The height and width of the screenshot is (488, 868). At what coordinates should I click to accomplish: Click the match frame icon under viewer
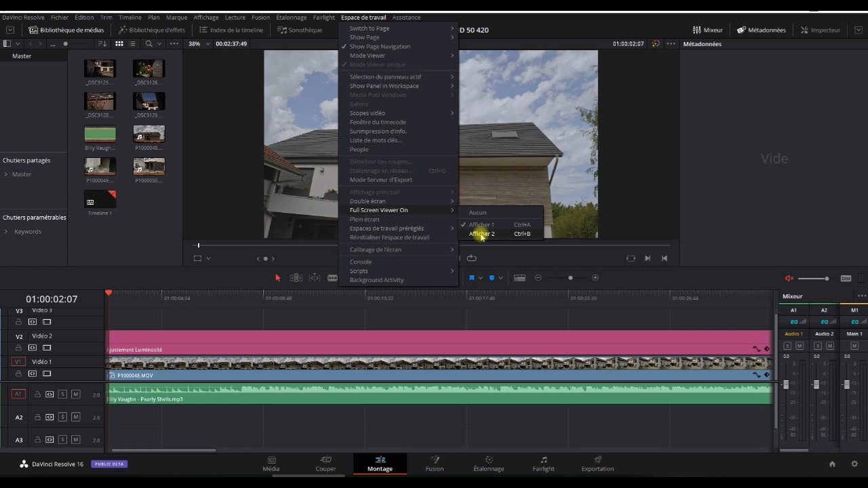(631, 258)
